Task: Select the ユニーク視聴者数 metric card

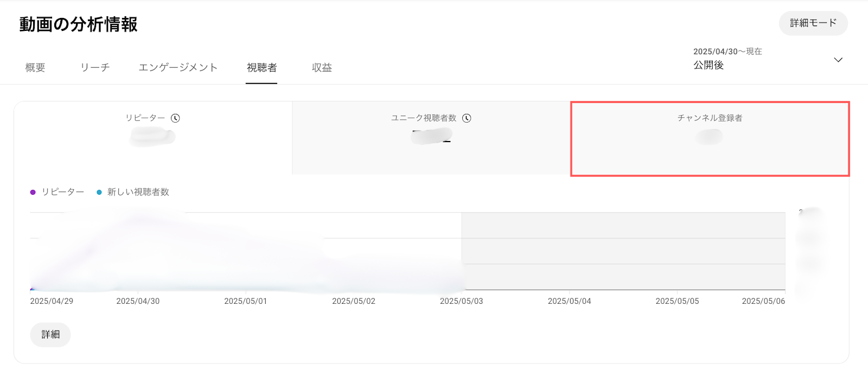Action: click(431, 138)
